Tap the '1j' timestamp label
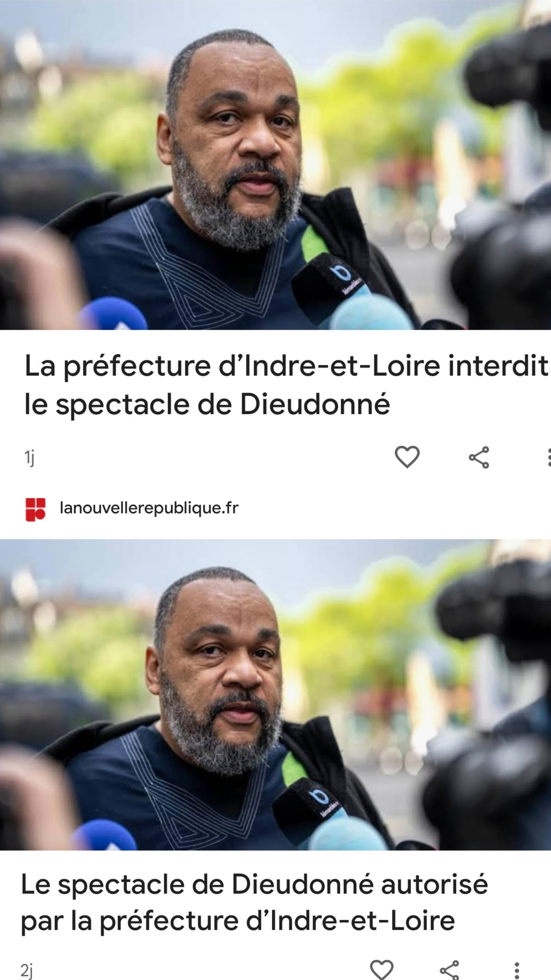The height and width of the screenshot is (980, 551). [x=29, y=457]
